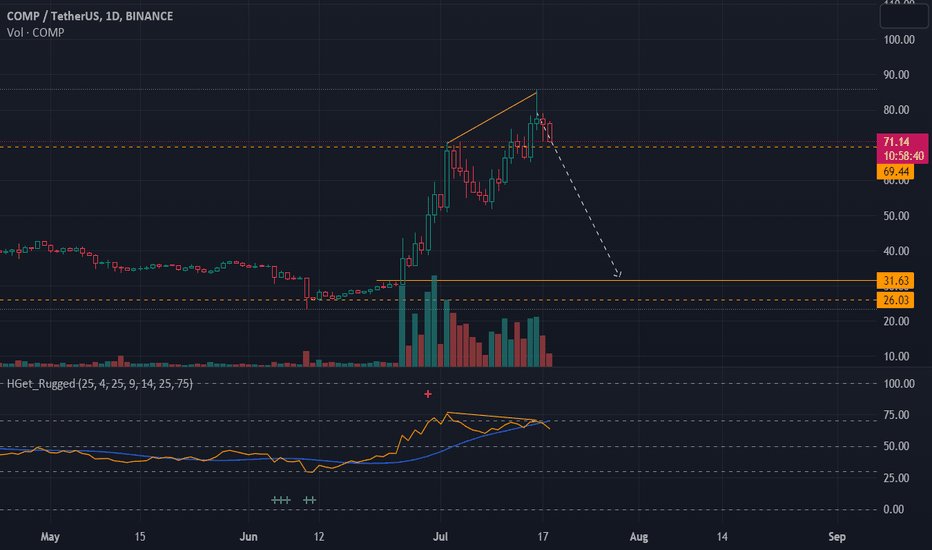Image resolution: width=932 pixels, height=550 pixels.
Task: Click the 10.00 price axis label
Action: click(x=896, y=357)
